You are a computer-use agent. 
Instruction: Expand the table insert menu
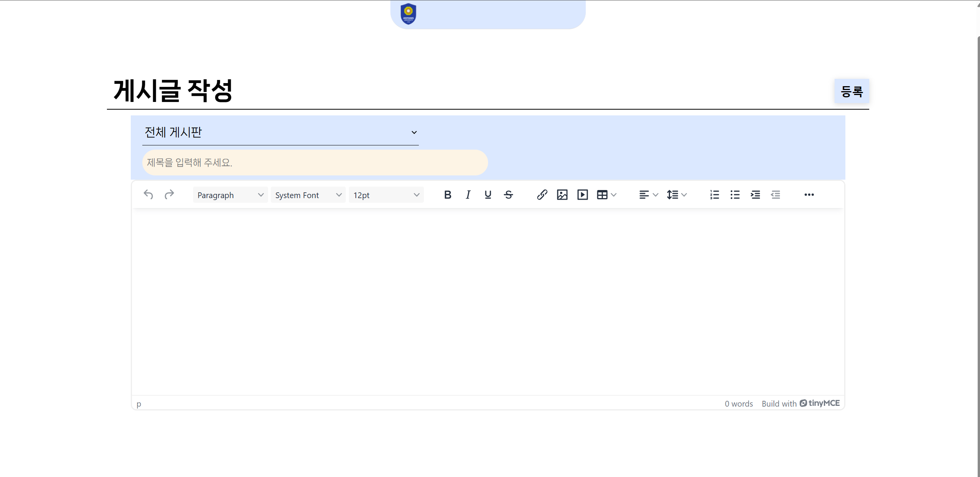[607, 195]
